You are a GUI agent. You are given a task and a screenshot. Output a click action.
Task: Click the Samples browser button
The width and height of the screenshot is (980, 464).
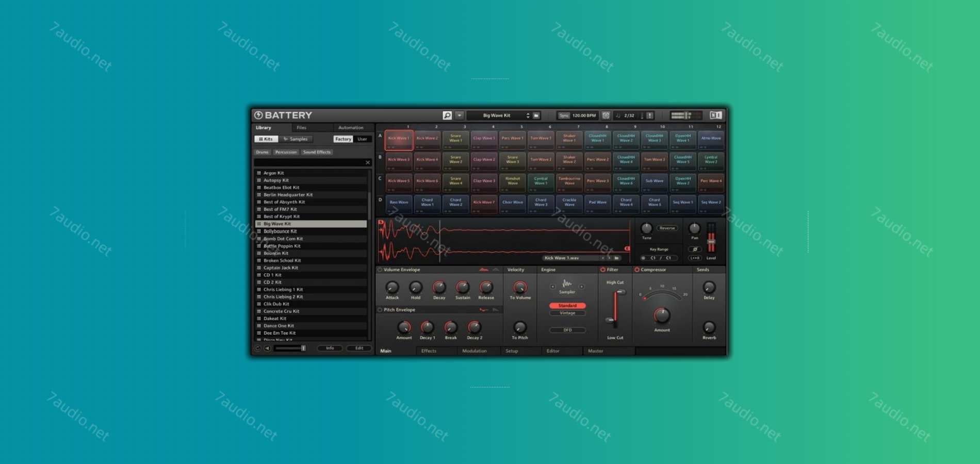click(x=296, y=139)
